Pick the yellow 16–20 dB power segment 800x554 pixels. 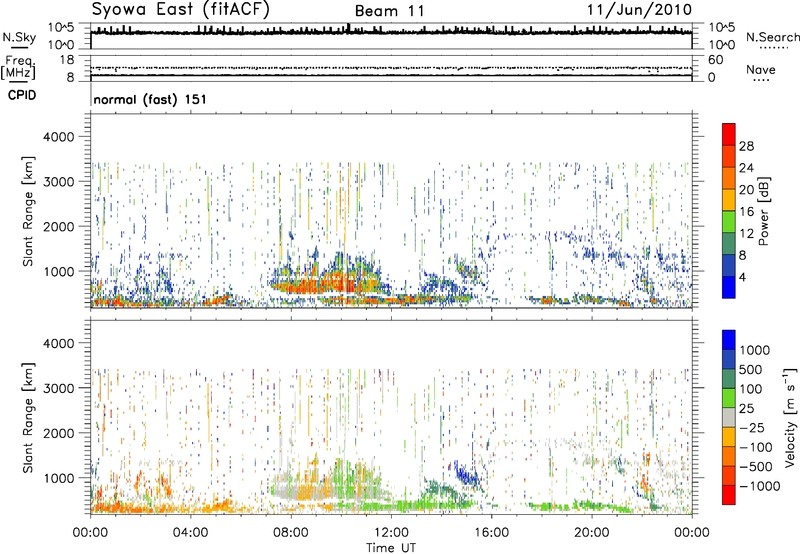pos(729,200)
